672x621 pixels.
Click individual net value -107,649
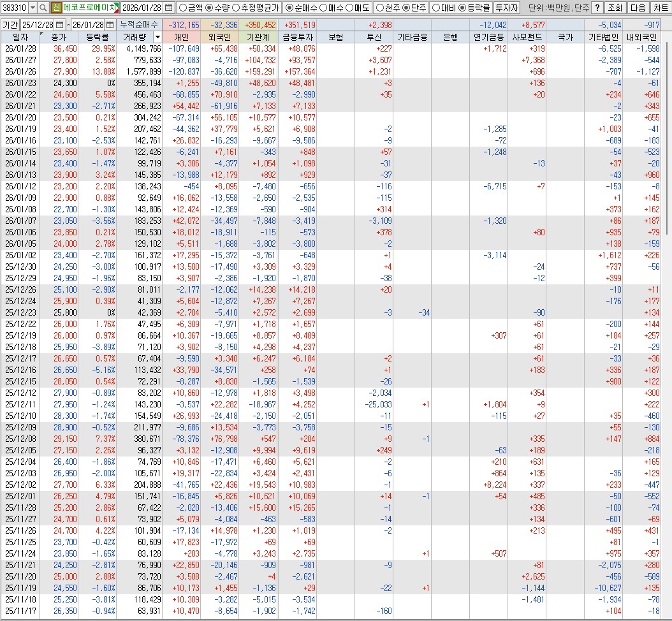coord(184,49)
